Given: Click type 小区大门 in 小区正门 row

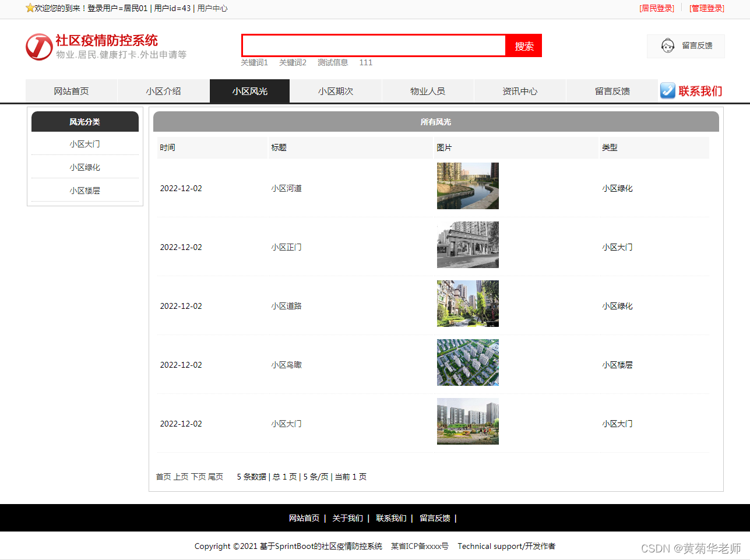Looking at the screenshot, I should click(x=618, y=247).
